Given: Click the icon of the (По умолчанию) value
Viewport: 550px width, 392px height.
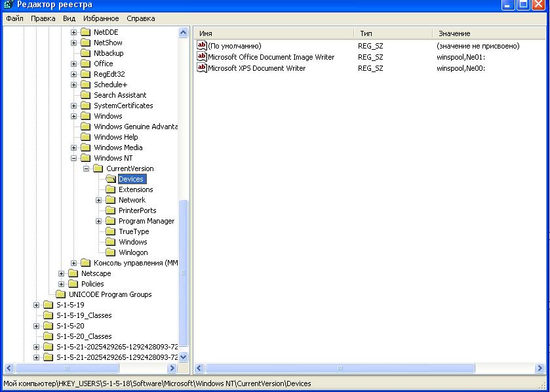Looking at the screenshot, I should pos(202,46).
